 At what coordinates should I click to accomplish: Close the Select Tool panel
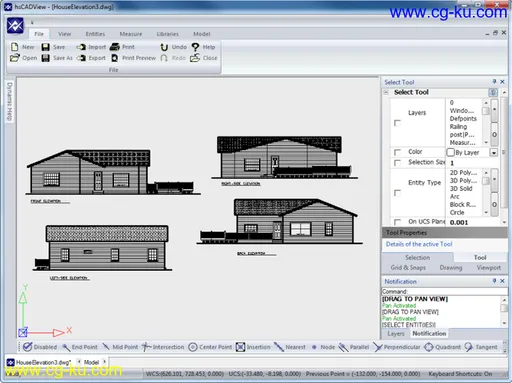click(x=502, y=82)
